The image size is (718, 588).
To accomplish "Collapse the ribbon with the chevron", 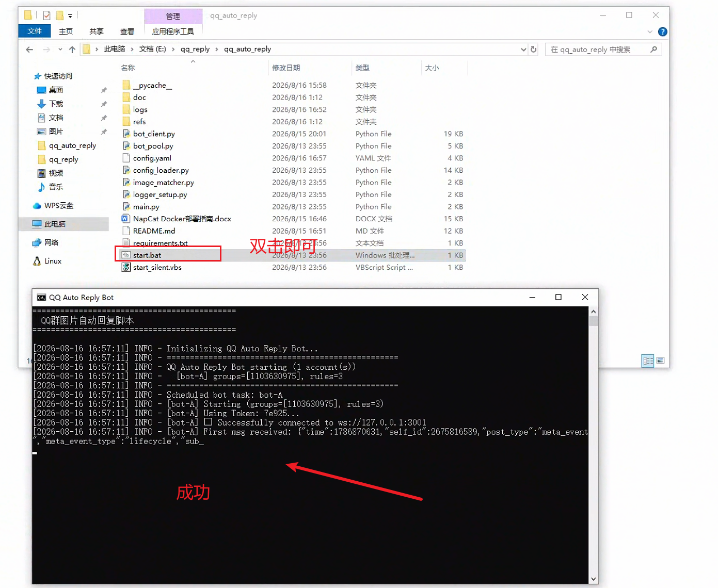I will (650, 32).
